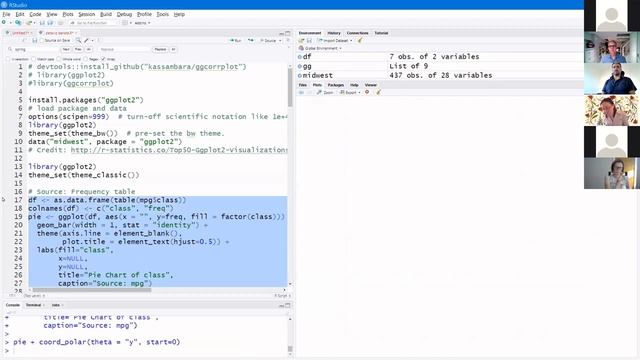Open the Help menu
Screen dimensions: 640x360
pyautogui.click(x=179, y=14)
